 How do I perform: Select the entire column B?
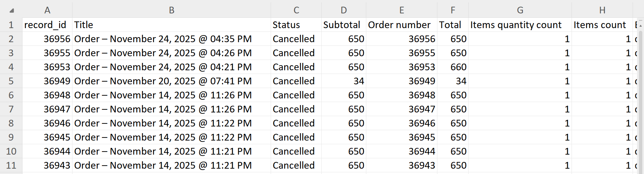click(x=171, y=10)
